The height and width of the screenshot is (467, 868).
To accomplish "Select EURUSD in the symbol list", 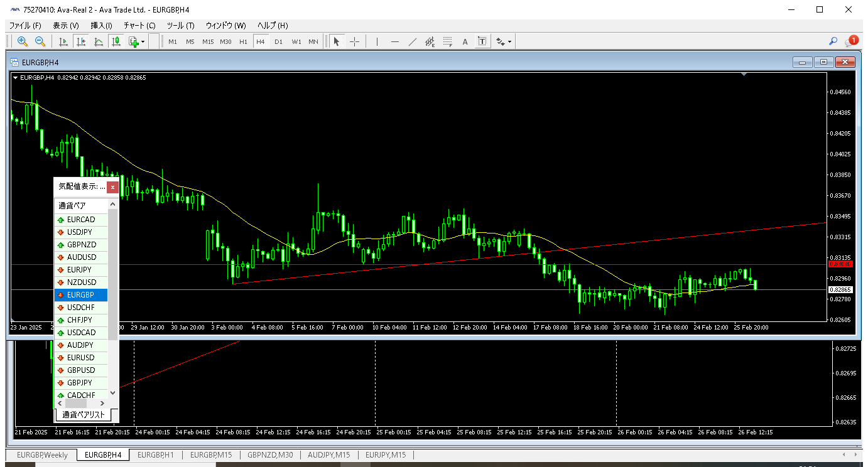I will [81, 358].
